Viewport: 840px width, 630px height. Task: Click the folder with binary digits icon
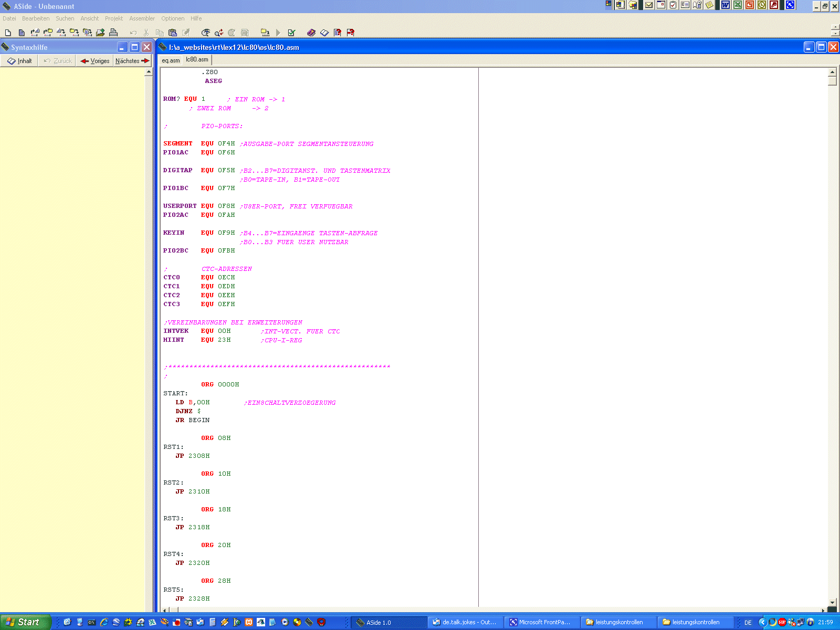point(265,33)
